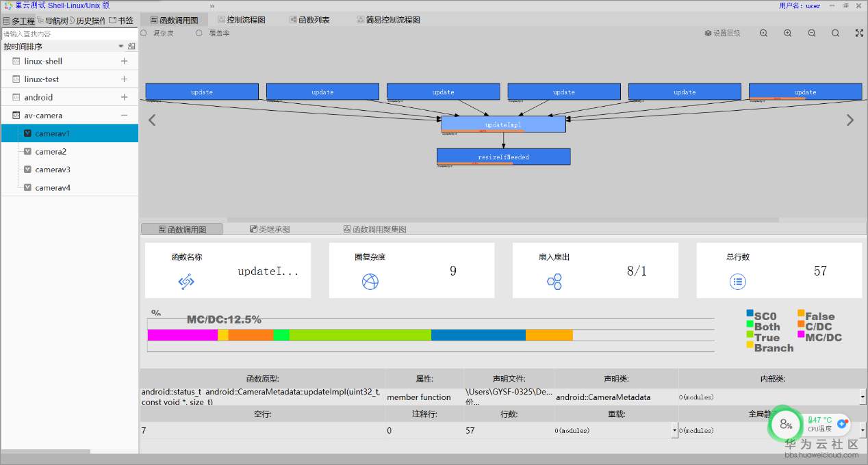The image size is (868, 465).
Task: Click the left panel horizontal scrollbar
Action: [46, 451]
